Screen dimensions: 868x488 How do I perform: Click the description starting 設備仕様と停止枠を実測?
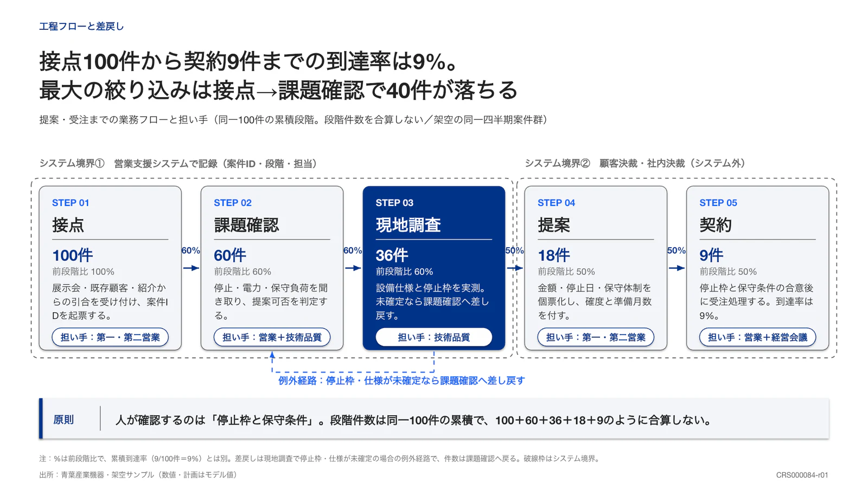[432, 301]
